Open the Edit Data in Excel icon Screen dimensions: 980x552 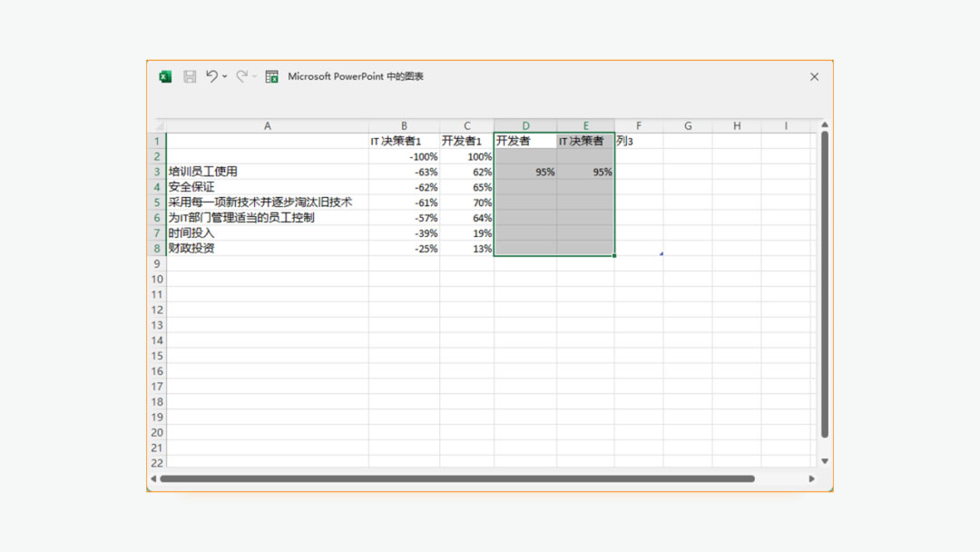pos(271,77)
